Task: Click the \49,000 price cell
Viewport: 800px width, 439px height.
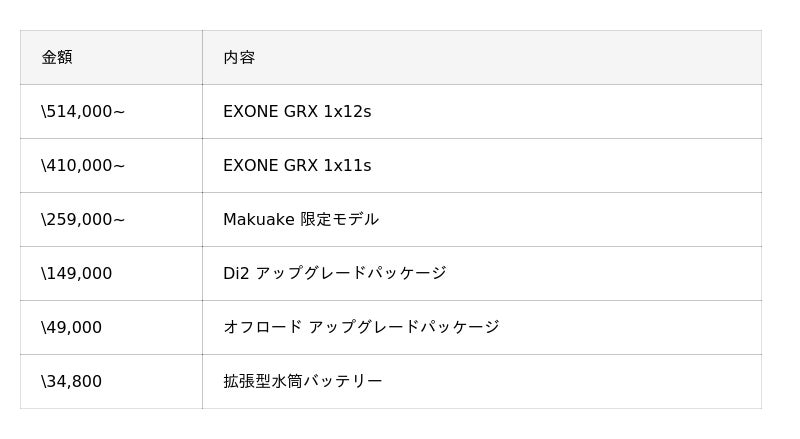Action: click(x=72, y=328)
